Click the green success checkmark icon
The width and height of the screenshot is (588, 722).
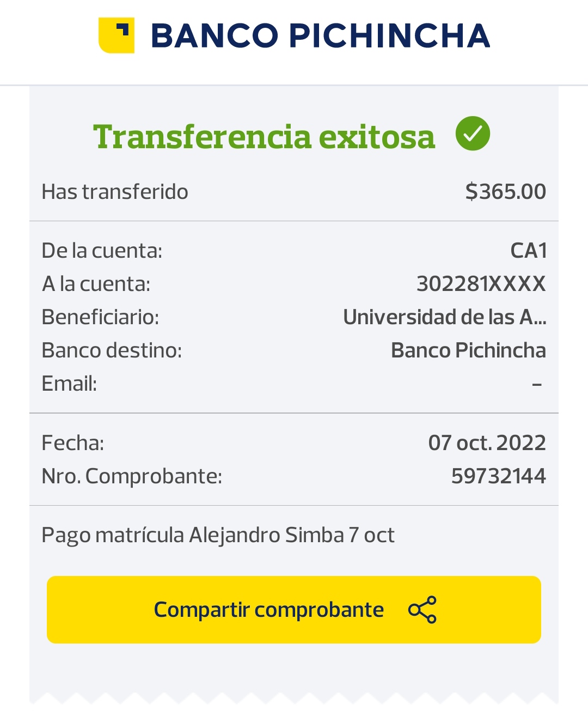(473, 134)
